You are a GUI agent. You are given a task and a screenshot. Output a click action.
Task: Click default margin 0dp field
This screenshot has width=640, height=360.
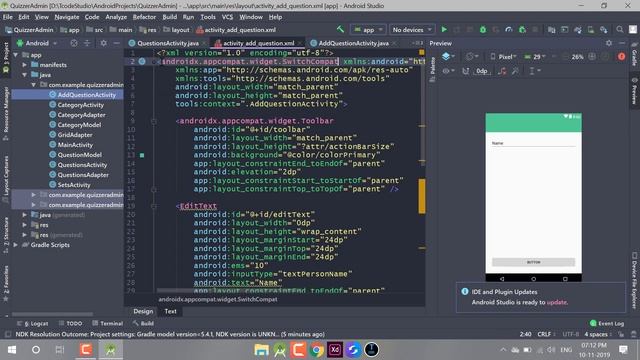click(x=482, y=71)
